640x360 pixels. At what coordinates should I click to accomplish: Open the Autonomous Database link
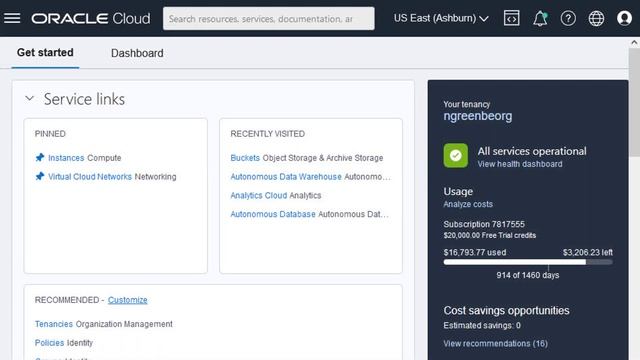pyautogui.click(x=273, y=214)
